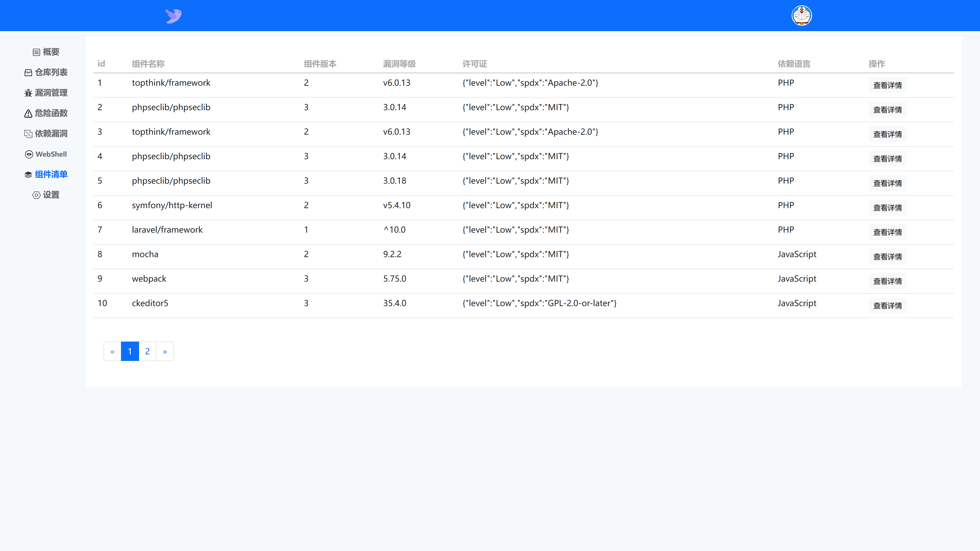Click the 漏洞等级 column header
Viewport: 980px width, 551px height.
click(x=399, y=64)
